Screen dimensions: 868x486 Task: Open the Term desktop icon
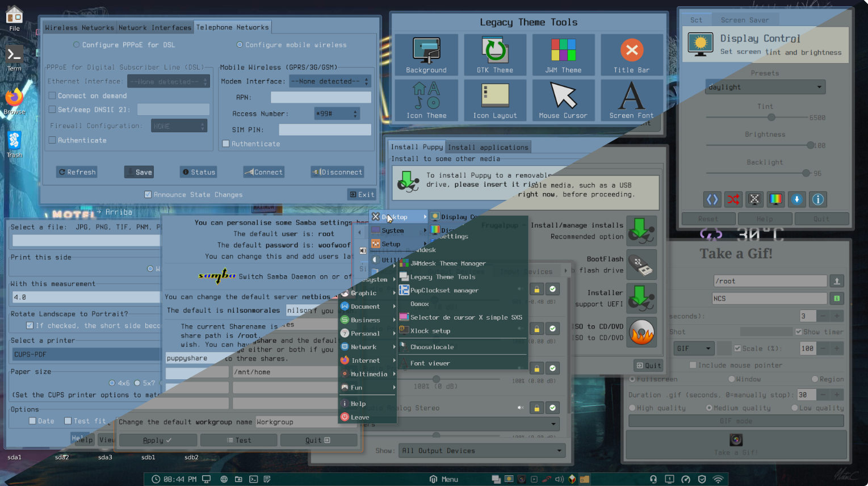14,58
